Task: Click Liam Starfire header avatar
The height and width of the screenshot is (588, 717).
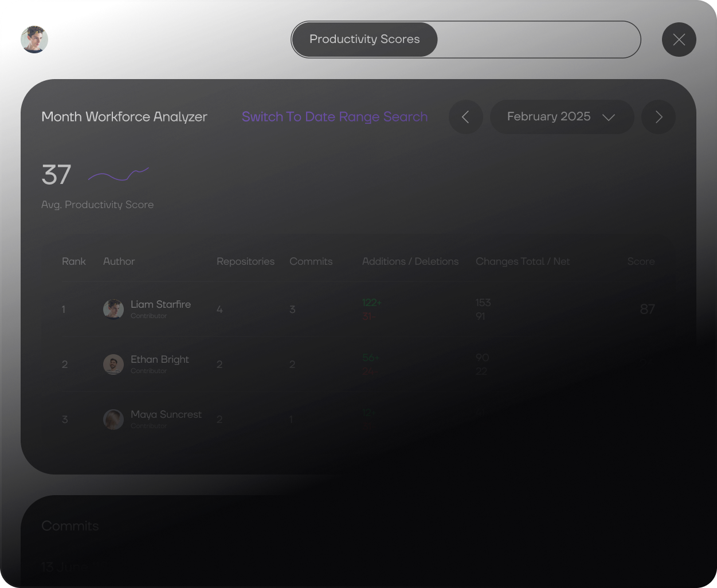Action: coord(34,40)
